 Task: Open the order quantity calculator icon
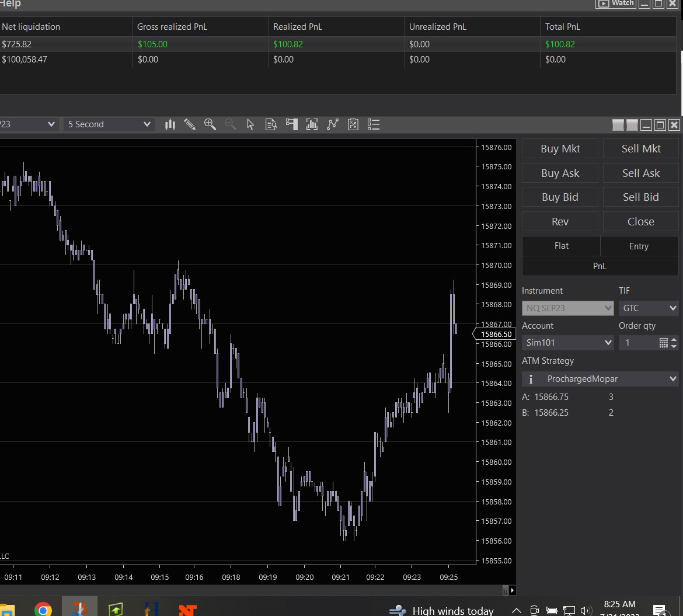coord(663,343)
